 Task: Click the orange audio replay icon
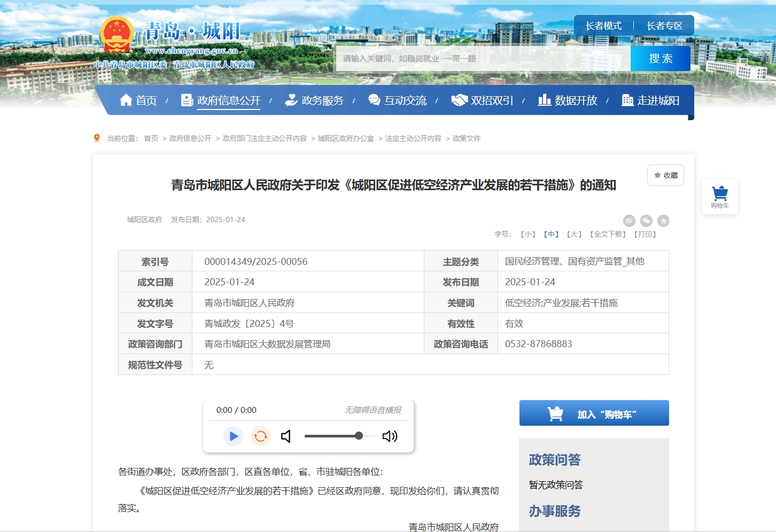click(261, 436)
